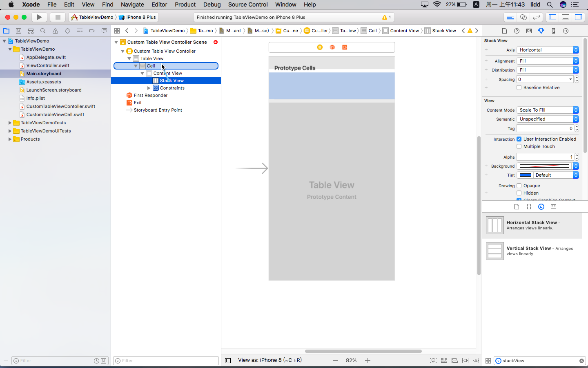Click the Background color well
Viewport: 588px width, 368px height.
pos(544,166)
